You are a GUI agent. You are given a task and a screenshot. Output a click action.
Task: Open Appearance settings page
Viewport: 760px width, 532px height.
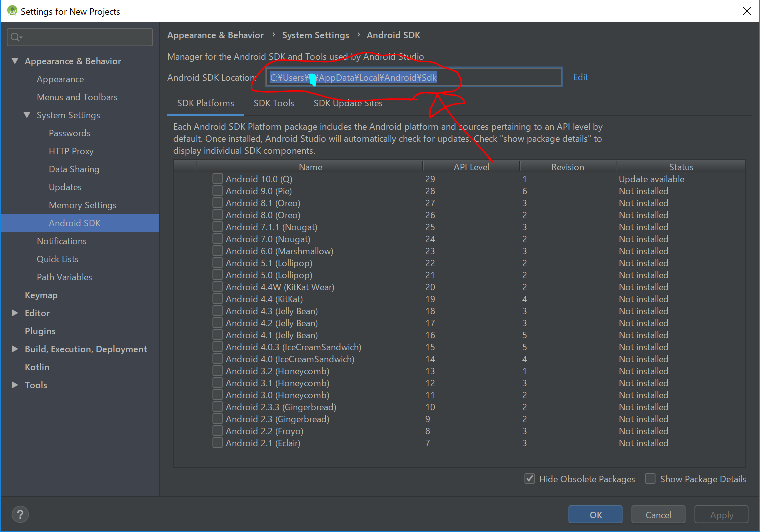point(60,79)
